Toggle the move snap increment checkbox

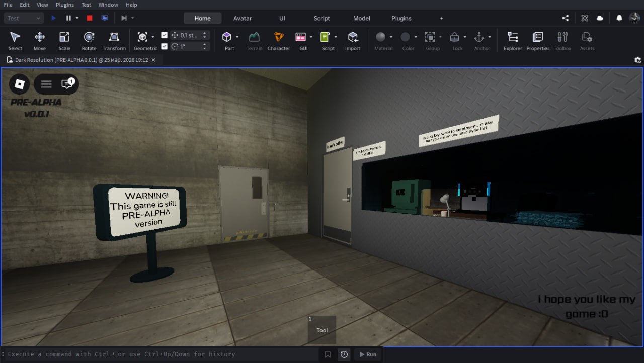pyautogui.click(x=164, y=35)
